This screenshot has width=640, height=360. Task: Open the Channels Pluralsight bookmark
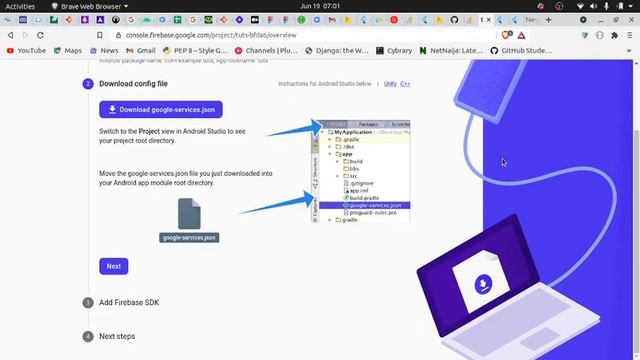(x=266, y=51)
